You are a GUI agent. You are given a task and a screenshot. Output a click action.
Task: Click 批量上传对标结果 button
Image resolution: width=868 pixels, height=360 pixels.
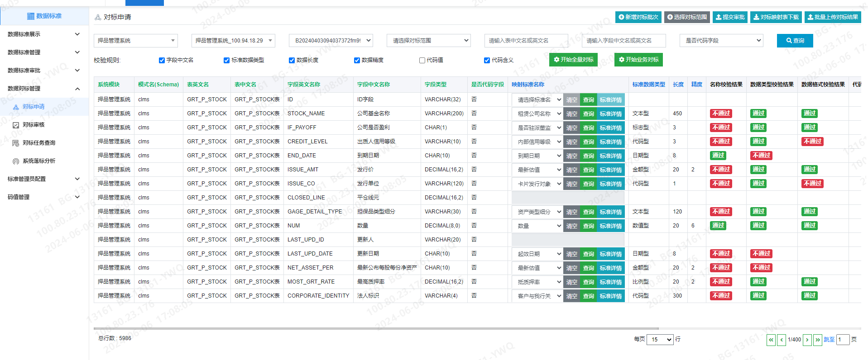pyautogui.click(x=833, y=17)
